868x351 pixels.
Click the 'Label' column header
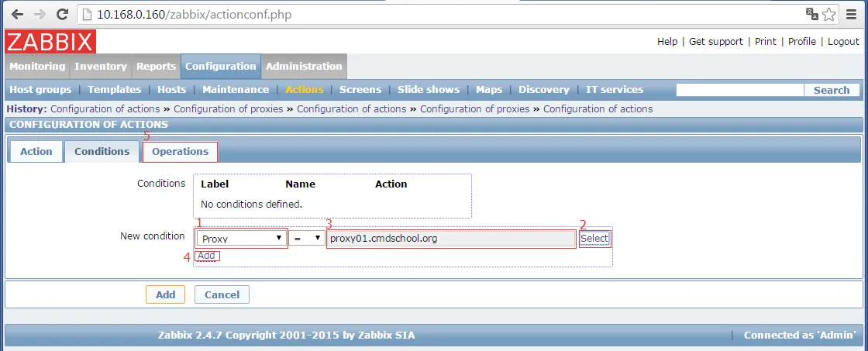click(215, 184)
